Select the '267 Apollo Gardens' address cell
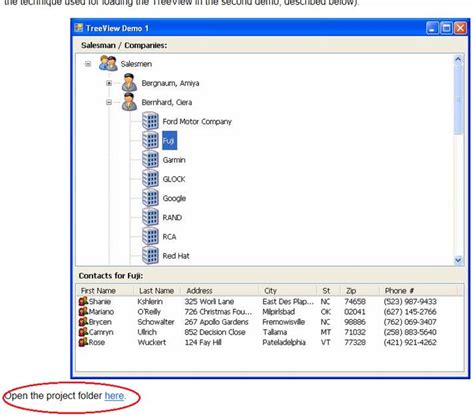Viewport: 474px width, 417px height. 216,322
